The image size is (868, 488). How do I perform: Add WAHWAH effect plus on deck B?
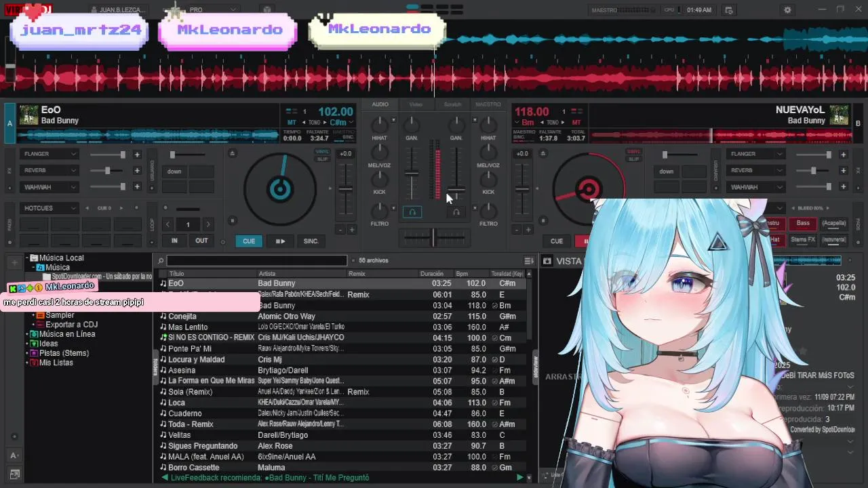(843, 187)
